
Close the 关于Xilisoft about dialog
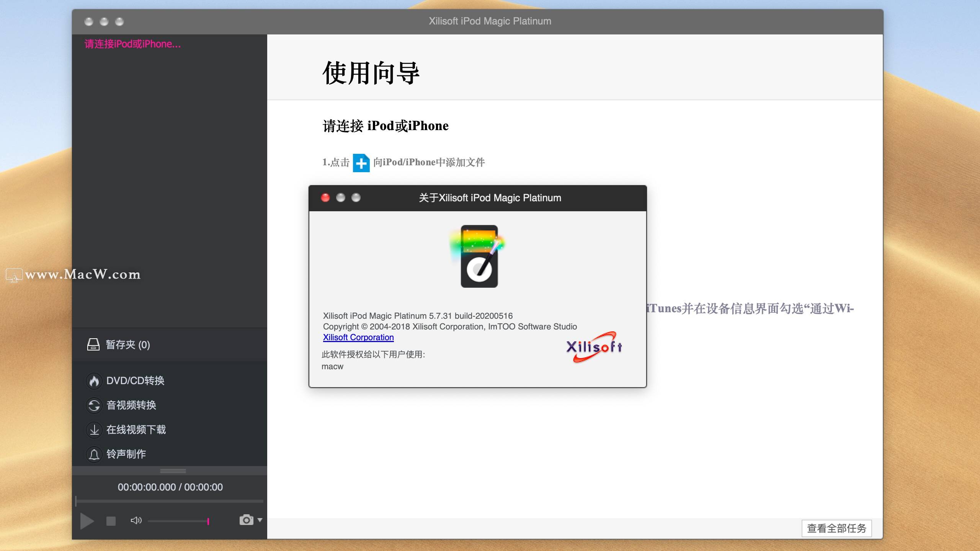[325, 197]
